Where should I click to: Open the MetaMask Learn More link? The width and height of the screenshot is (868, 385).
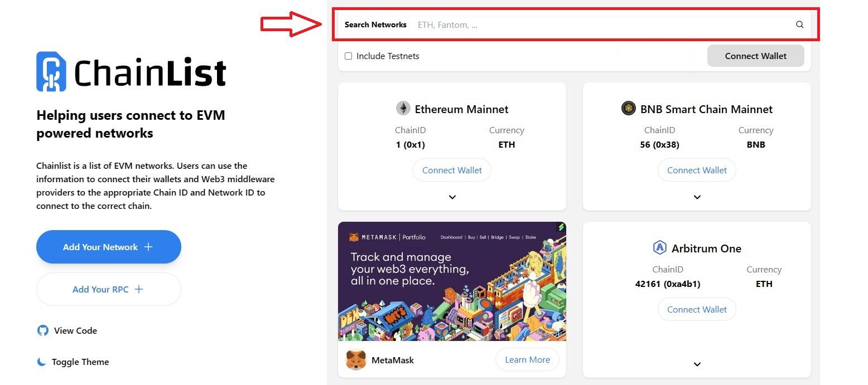click(527, 359)
